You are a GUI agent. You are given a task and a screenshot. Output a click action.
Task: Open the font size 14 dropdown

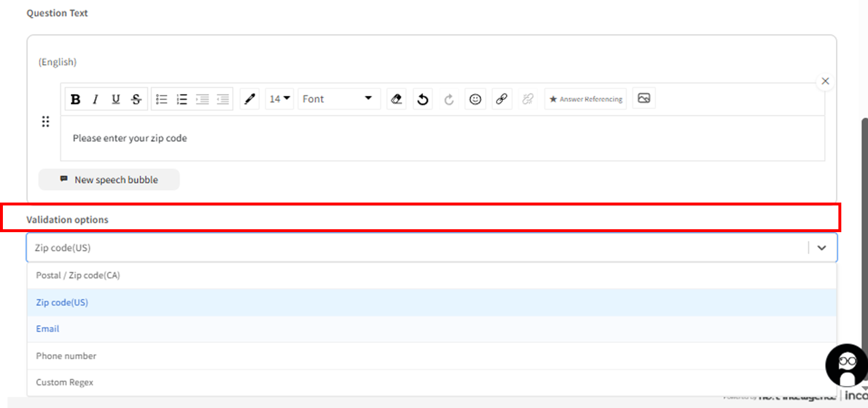point(280,99)
